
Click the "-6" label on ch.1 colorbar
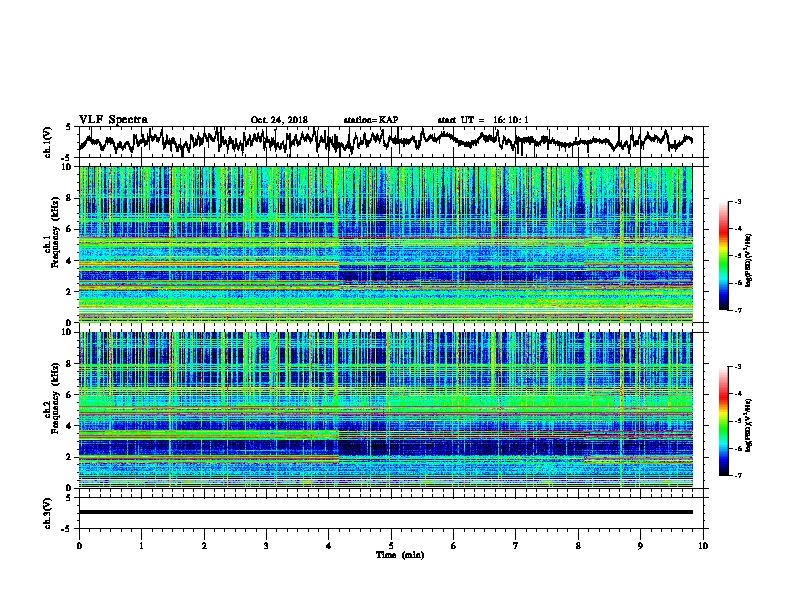738,283
